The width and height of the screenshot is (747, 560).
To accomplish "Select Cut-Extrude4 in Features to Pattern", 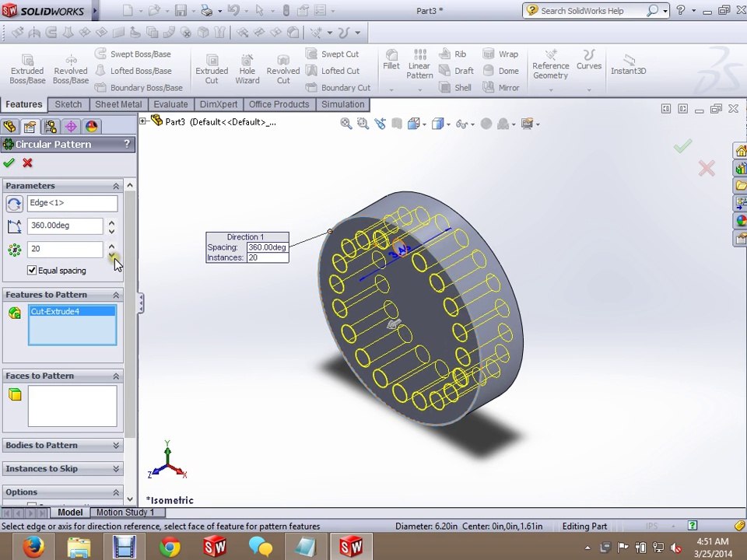I will click(x=72, y=311).
